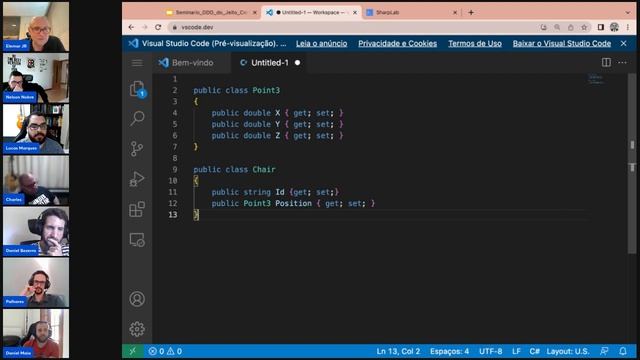Click the Ln 13, Col 2 status item

398,351
